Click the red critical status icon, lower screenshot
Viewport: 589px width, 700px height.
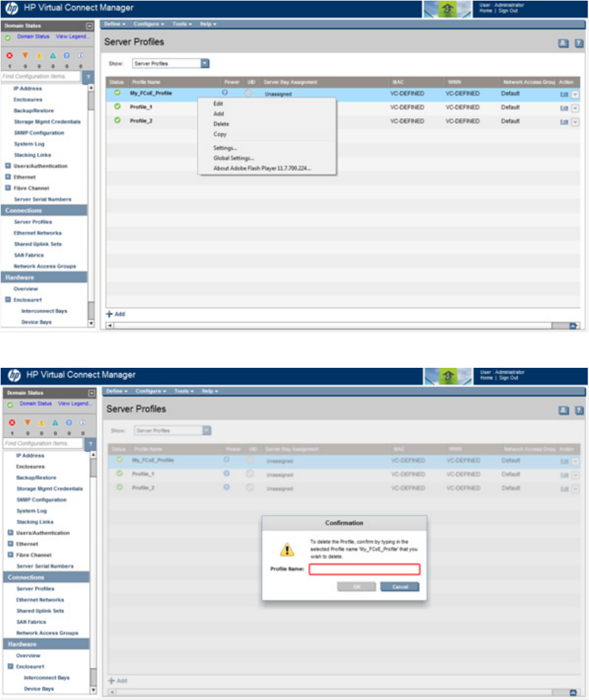(x=12, y=423)
